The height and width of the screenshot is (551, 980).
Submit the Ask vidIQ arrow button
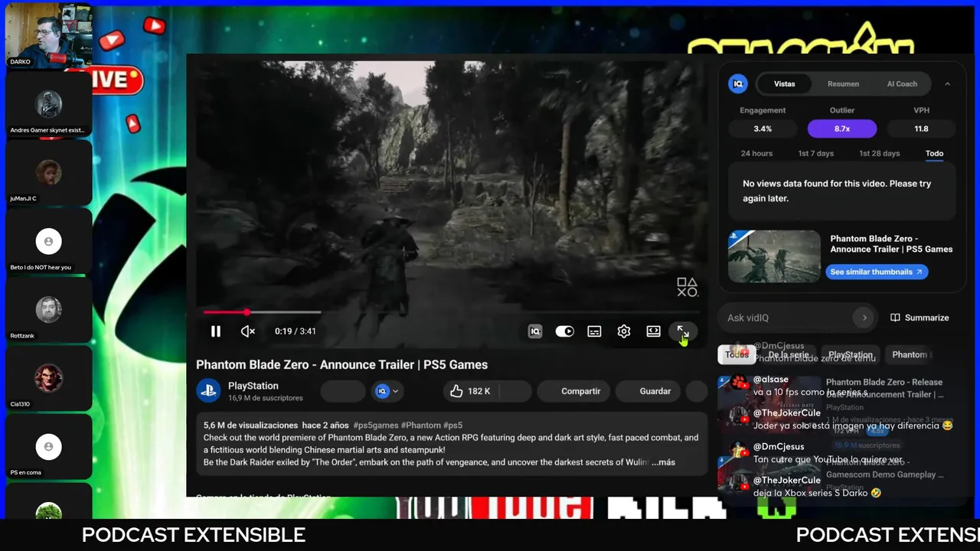click(864, 318)
